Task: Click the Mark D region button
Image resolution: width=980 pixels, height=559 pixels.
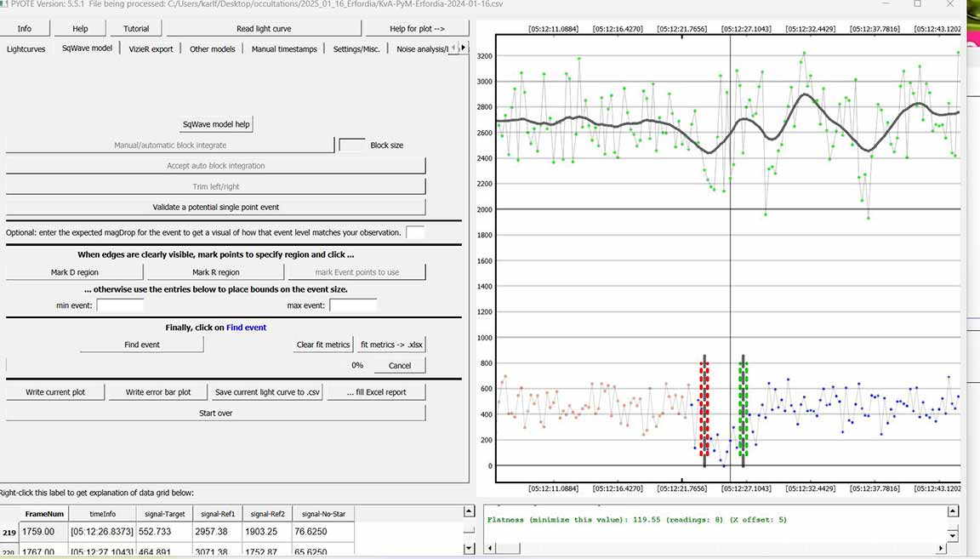Action: click(74, 272)
